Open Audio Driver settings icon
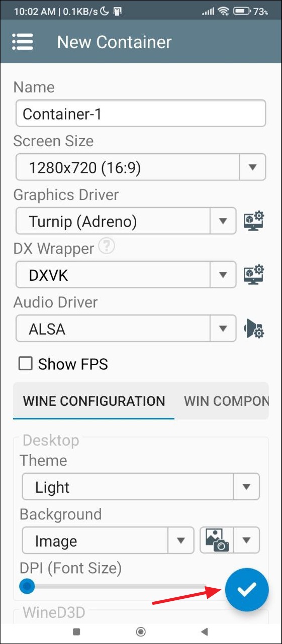Image resolution: width=282 pixels, height=644 pixels. 254,329
